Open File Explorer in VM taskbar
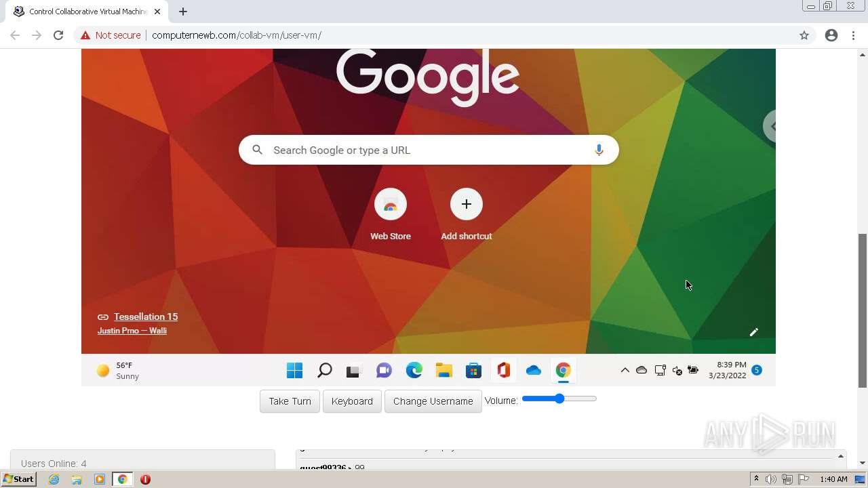 pyautogui.click(x=443, y=370)
